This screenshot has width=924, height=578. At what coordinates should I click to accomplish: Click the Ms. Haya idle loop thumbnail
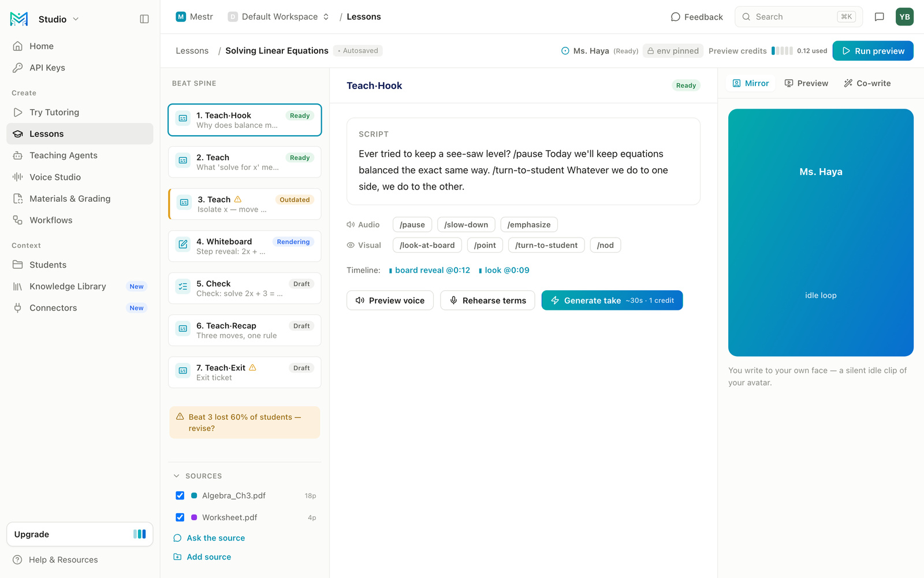coord(821,232)
